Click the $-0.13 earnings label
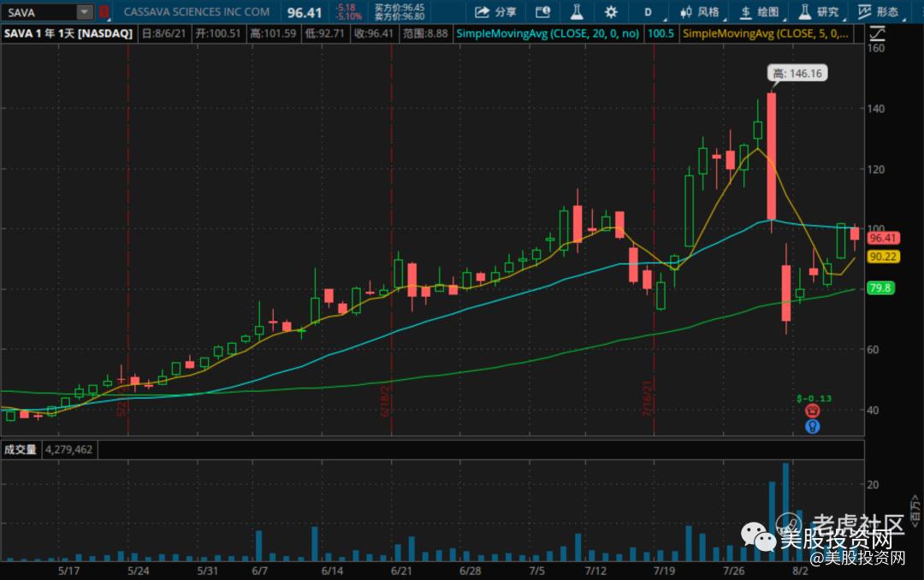This screenshot has height=580, width=924. coord(814,399)
